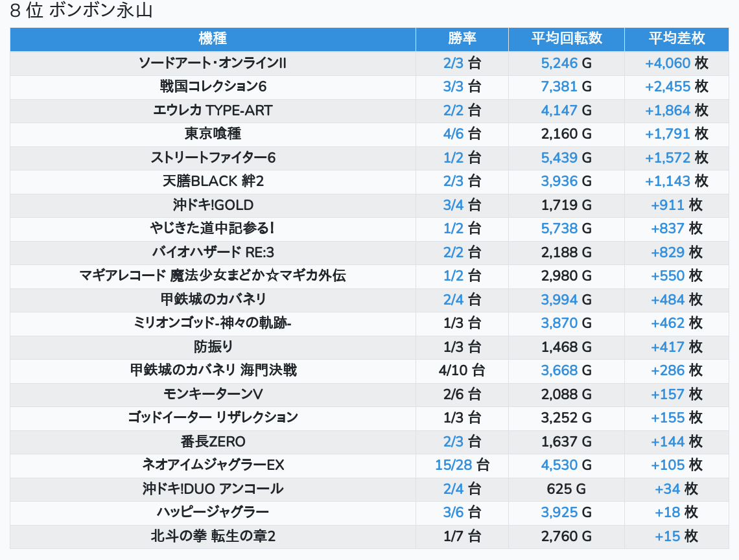The image size is (739, 560).
Task: Click 1,719 G average spins cell
Action: pos(566,205)
